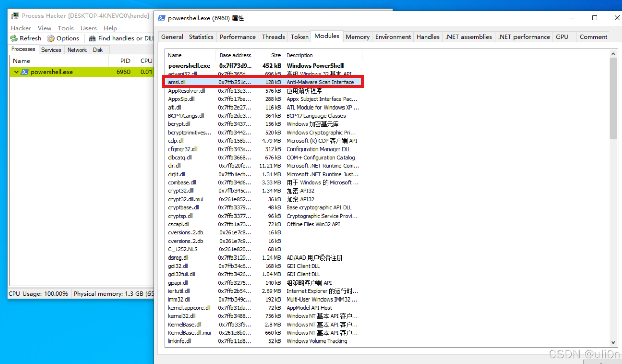This screenshot has height=364, width=622.
Task: Open the Hacker menu
Action: click(x=21, y=28)
